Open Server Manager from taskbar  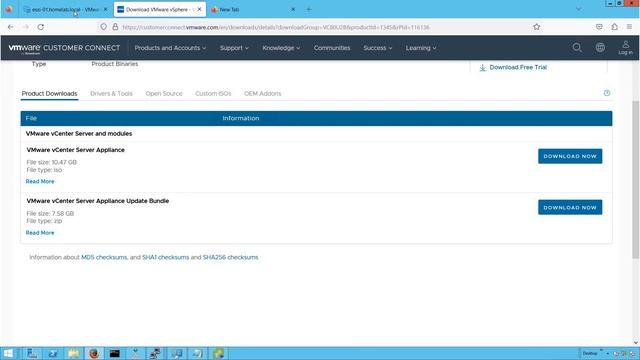[x=32, y=353]
